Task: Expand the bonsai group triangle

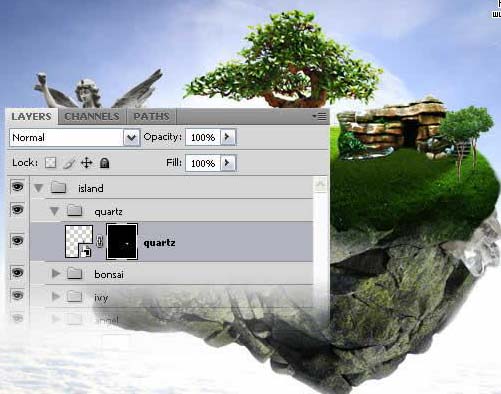Action: (56, 273)
